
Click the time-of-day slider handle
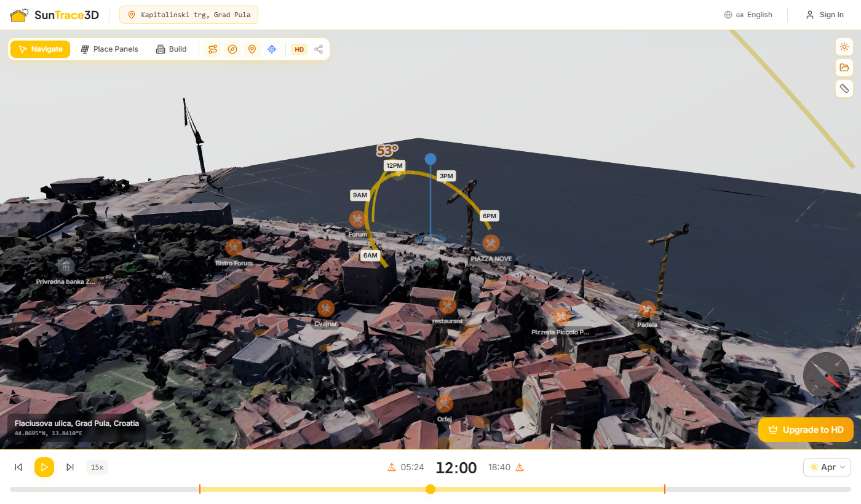[x=430, y=489]
